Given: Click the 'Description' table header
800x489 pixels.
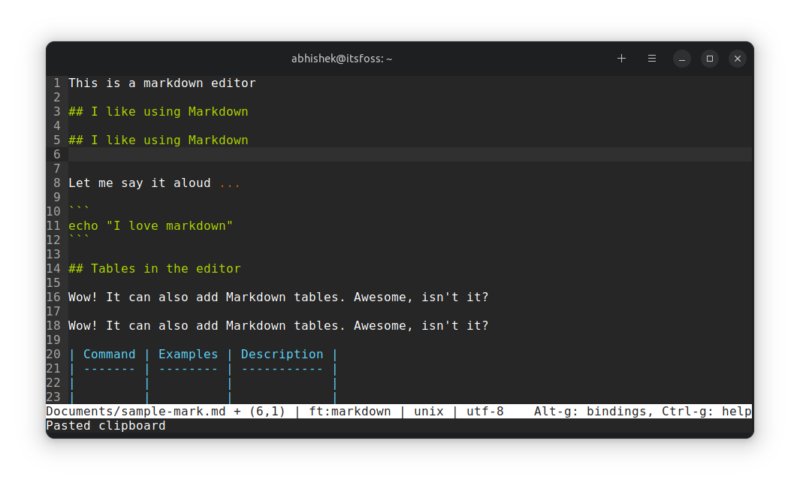Looking at the screenshot, I should (x=282, y=354).
